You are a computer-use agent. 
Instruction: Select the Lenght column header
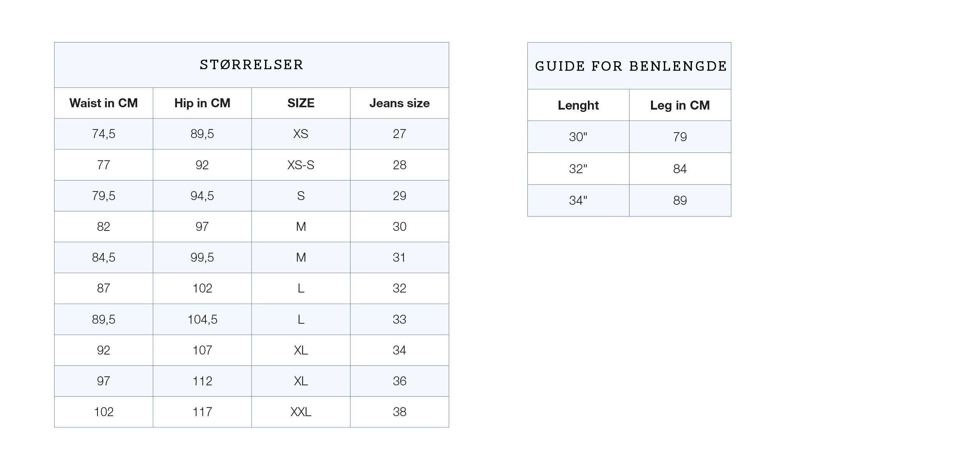(x=578, y=105)
